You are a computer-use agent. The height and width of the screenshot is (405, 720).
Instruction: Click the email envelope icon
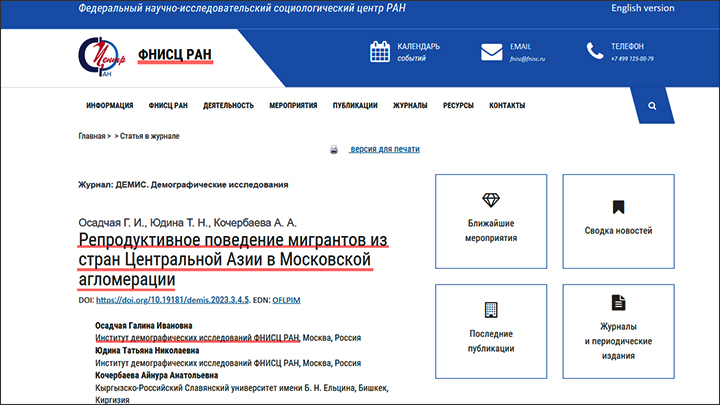(x=491, y=52)
